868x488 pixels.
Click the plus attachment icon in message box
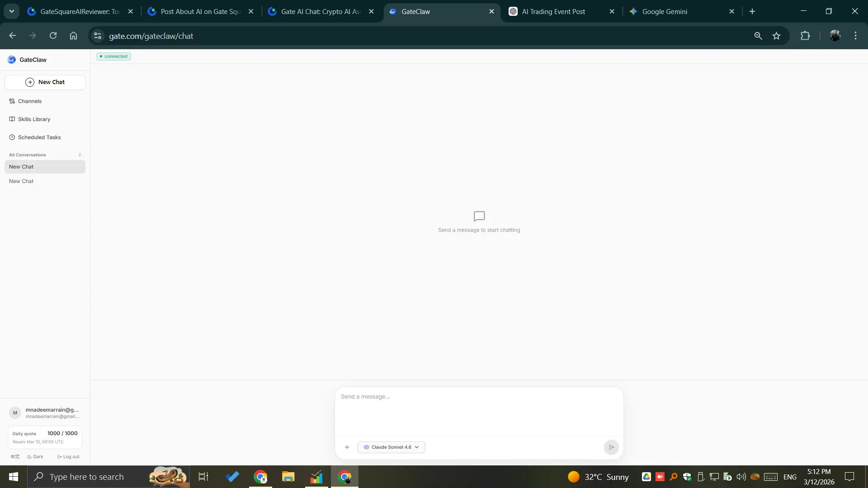tap(347, 447)
